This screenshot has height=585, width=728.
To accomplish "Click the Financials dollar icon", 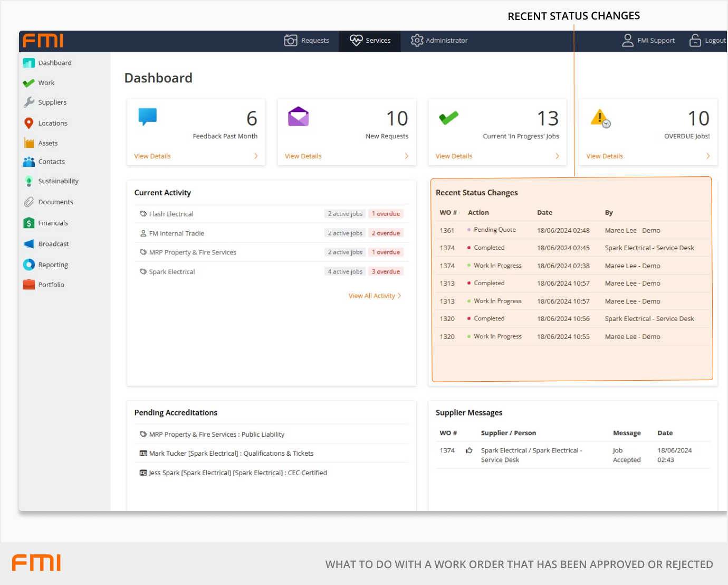I will [29, 223].
